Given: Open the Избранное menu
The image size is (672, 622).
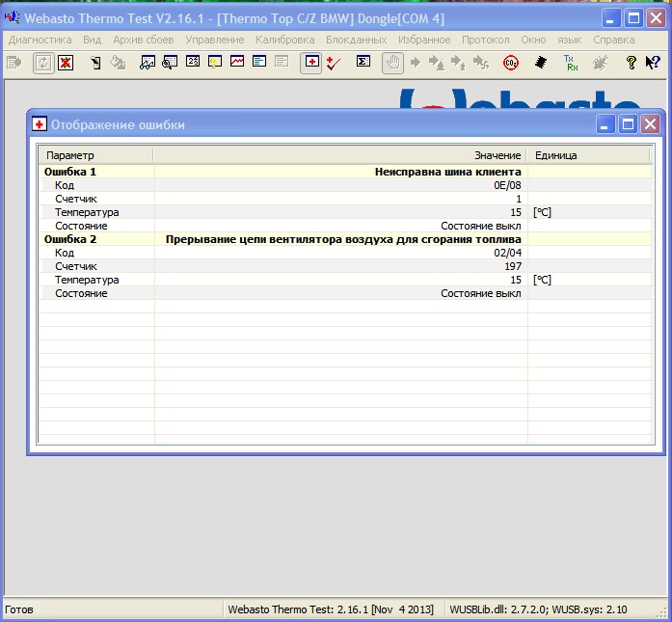Looking at the screenshot, I should coord(424,40).
